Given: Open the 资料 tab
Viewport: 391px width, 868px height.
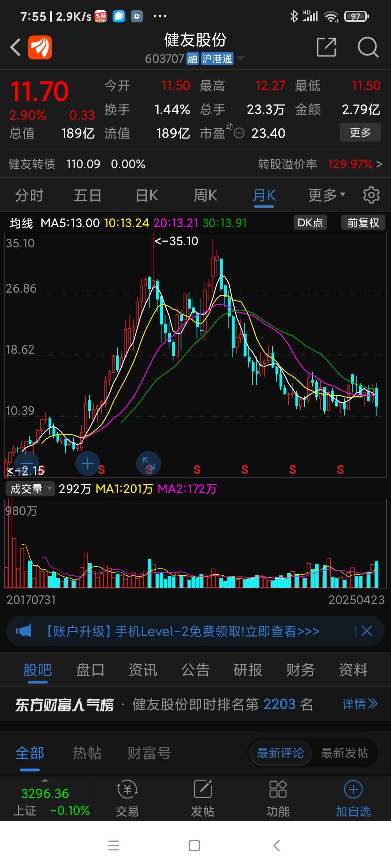Looking at the screenshot, I should 353,670.
